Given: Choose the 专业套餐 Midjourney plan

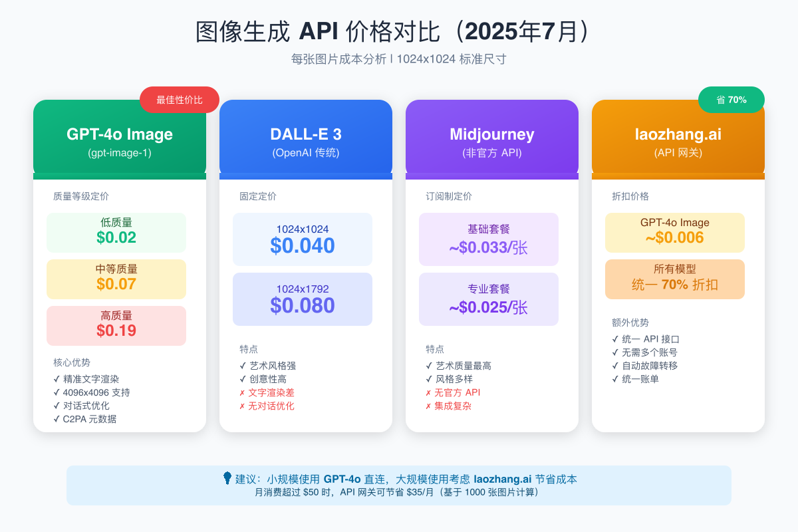Looking at the screenshot, I should click(x=489, y=299).
